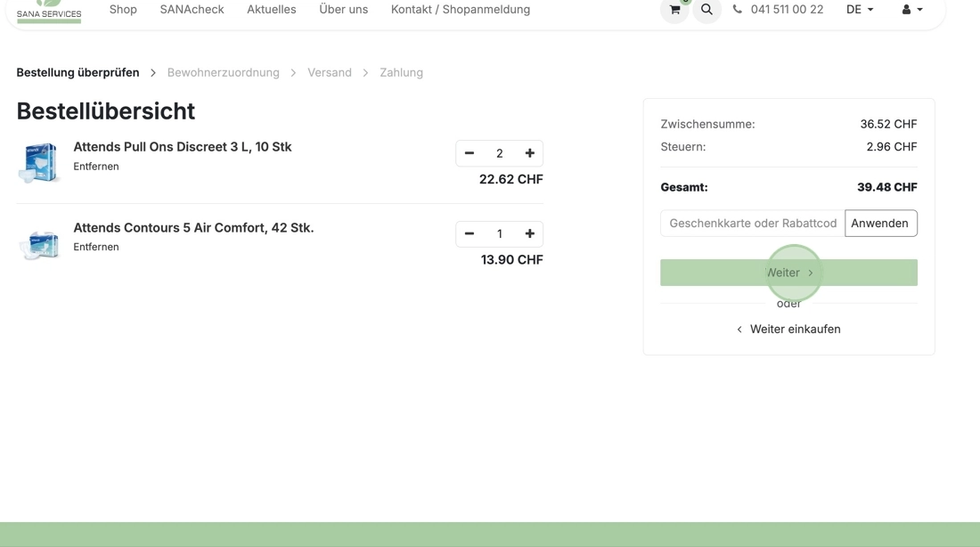Click the search magnifier icon
980x547 pixels.
[706, 10]
